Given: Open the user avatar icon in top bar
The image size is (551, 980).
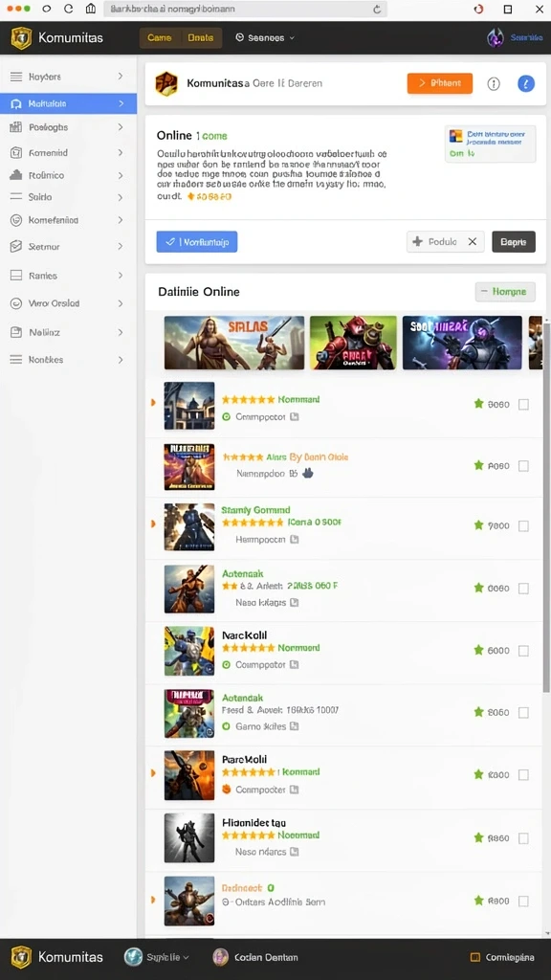Looking at the screenshot, I should click(496, 37).
